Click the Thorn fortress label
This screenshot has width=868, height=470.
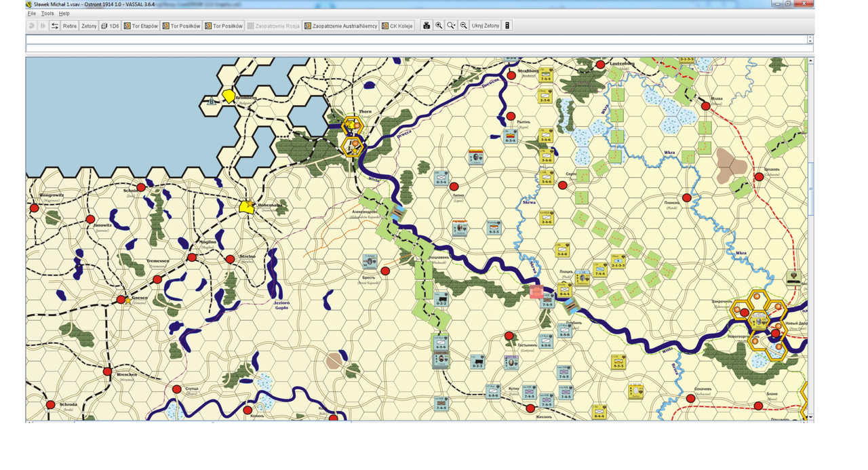(x=366, y=111)
